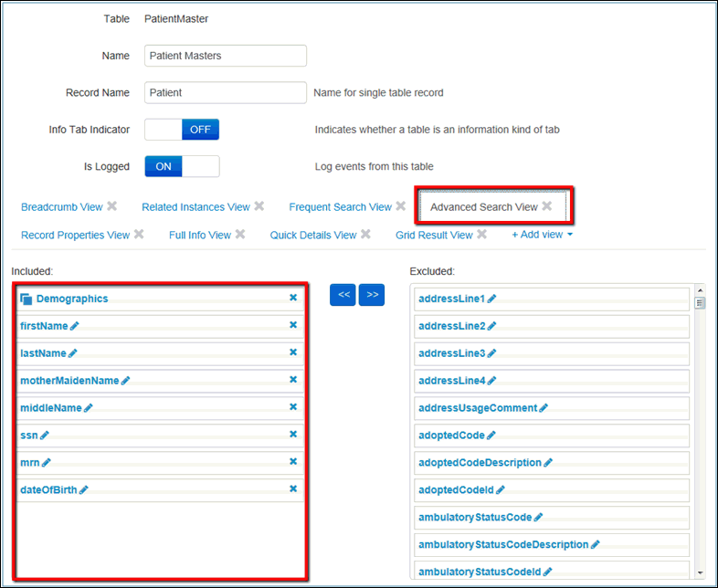Viewport: 718px width, 588px height.
Task: Remove dateOfBirth with its X icon
Action: 293,489
